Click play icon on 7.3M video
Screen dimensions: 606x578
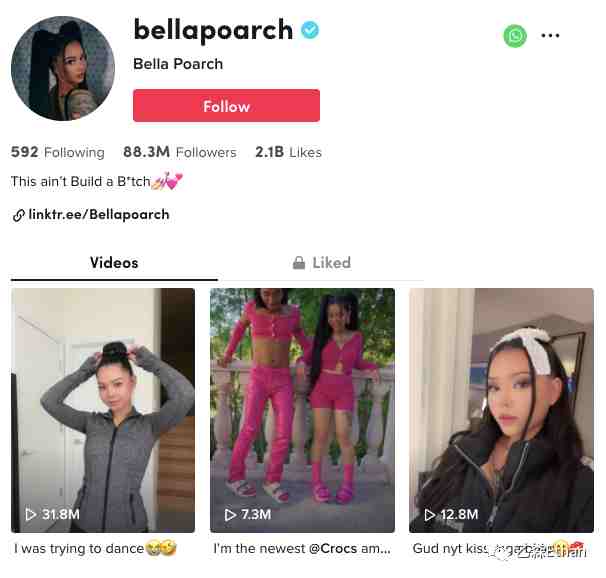[230, 515]
